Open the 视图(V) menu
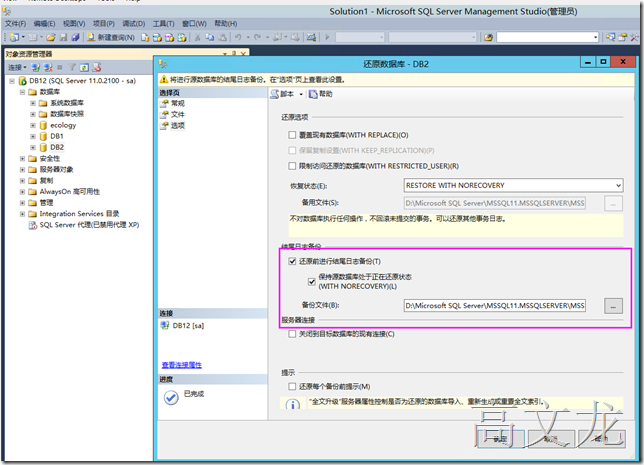 tap(74, 23)
